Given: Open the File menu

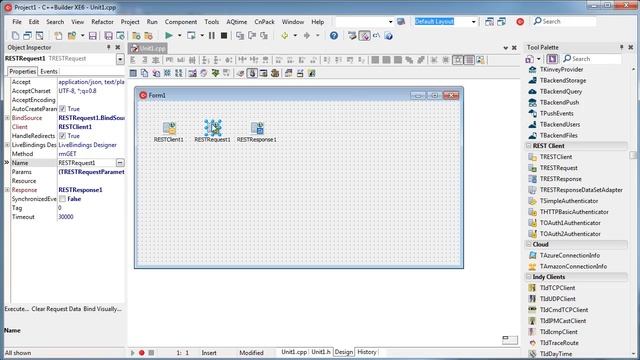Looking at the screenshot, I should [17, 22].
